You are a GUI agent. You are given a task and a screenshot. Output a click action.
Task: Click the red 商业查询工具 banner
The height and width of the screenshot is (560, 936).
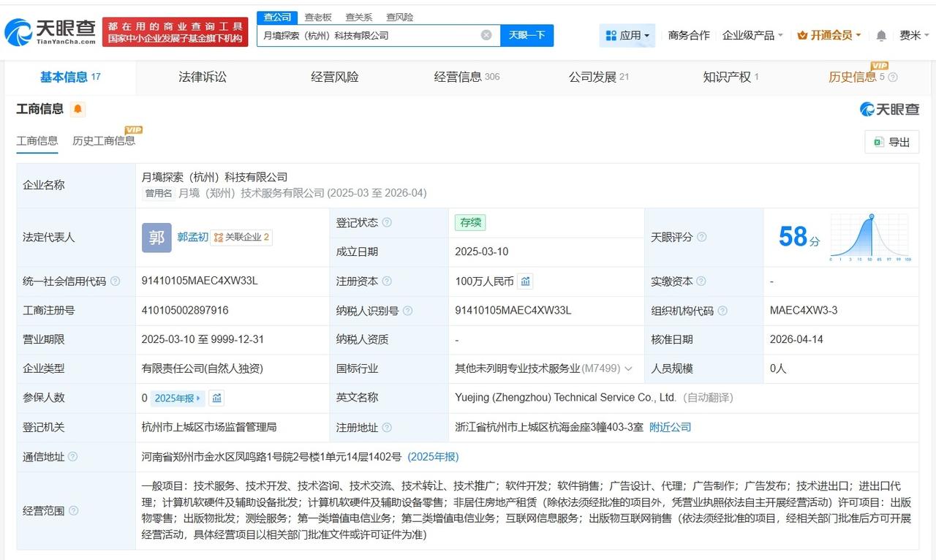point(175,32)
